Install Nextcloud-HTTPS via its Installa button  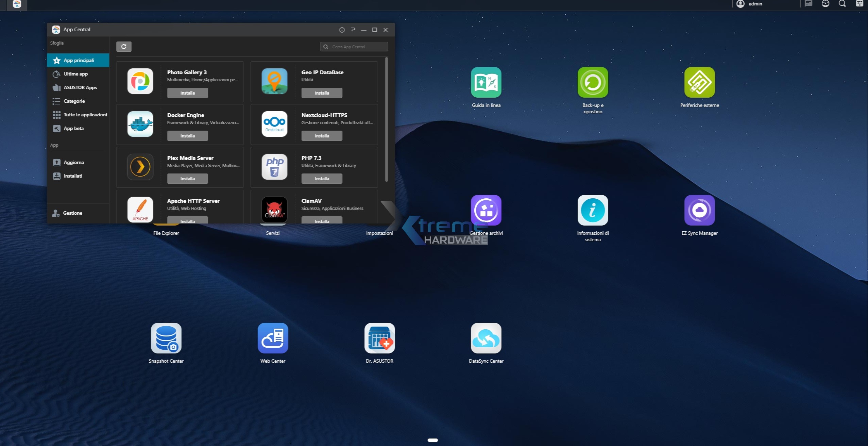point(322,136)
